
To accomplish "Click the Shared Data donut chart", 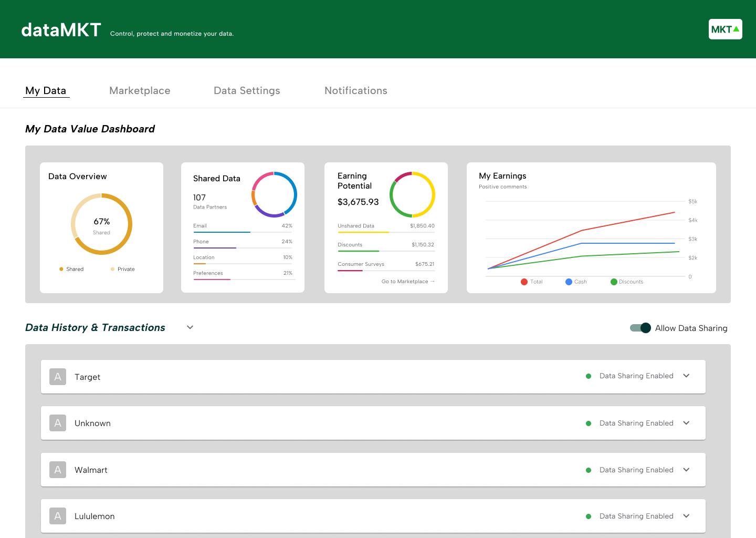I will click(x=274, y=194).
